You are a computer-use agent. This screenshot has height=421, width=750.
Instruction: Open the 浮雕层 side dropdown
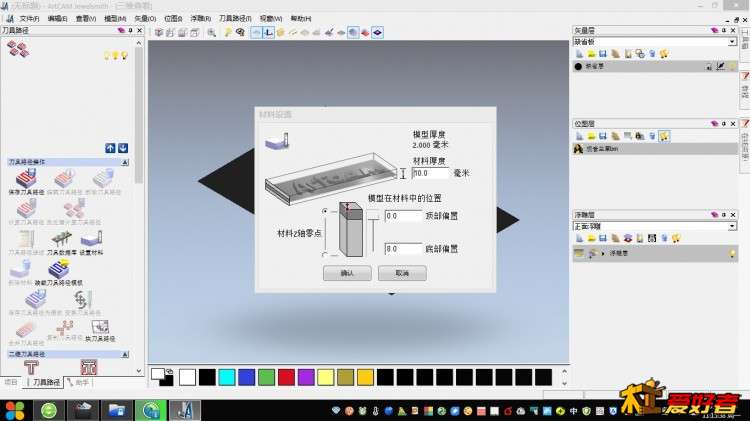pyautogui.click(x=732, y=226)
